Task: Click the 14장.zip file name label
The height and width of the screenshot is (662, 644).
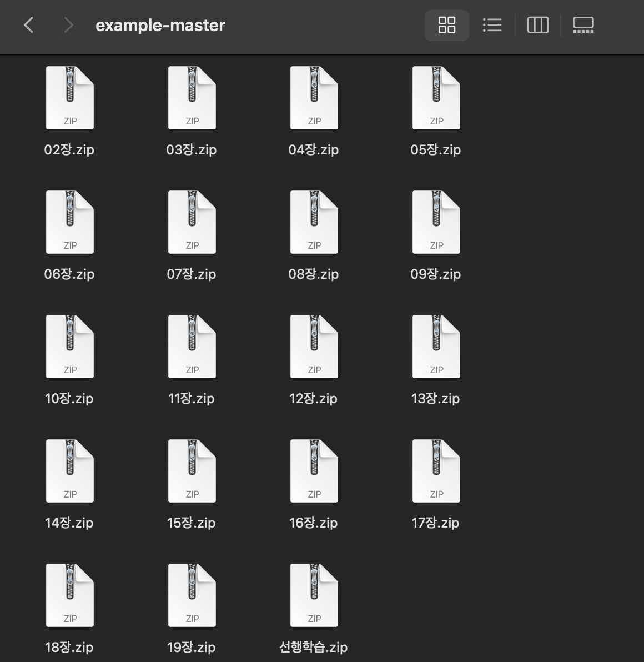Action: tap(69, 523)
